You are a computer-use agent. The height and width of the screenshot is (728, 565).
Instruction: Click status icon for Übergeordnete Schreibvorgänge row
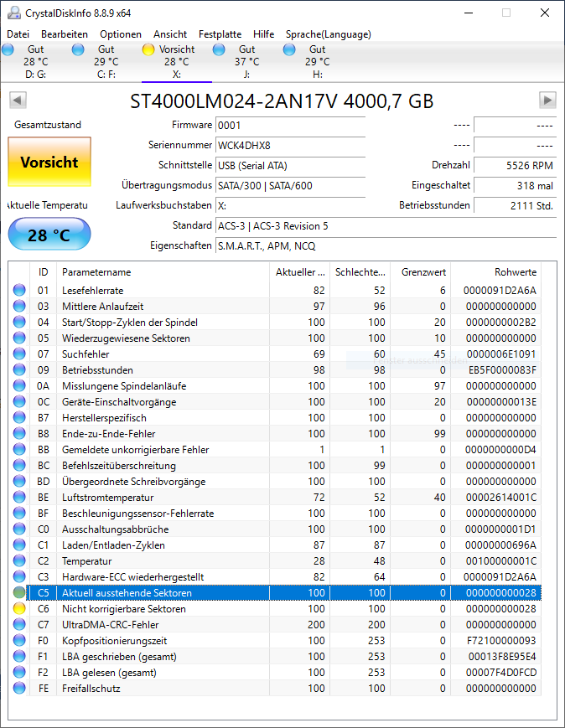coord(19,482)
